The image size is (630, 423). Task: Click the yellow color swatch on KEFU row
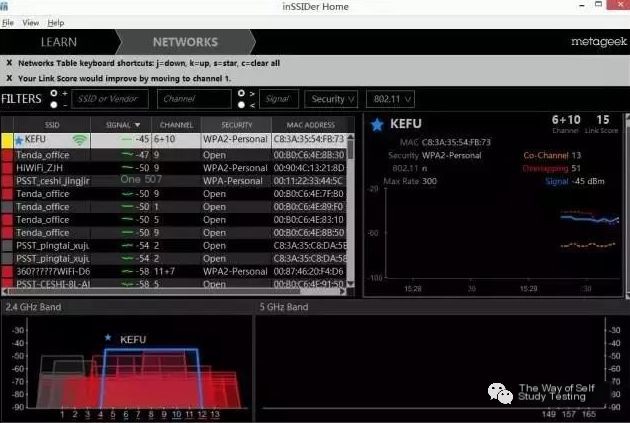[7, 140]
